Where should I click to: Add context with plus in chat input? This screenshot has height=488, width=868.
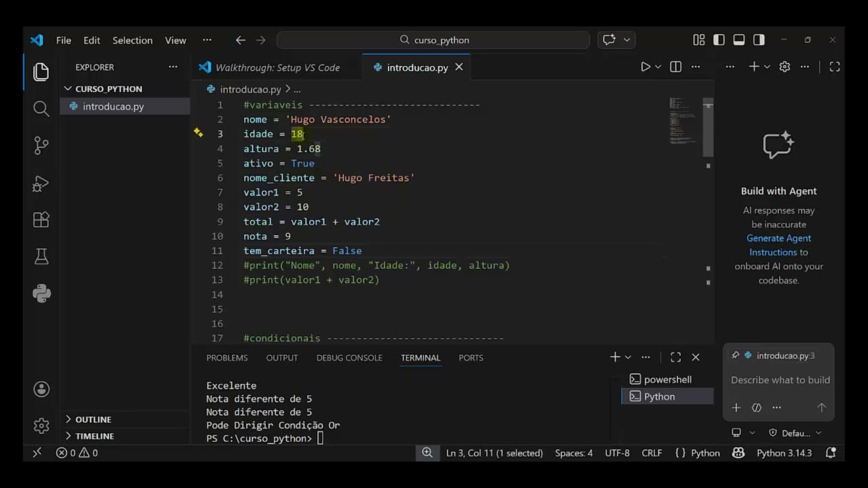click(736, 407)
